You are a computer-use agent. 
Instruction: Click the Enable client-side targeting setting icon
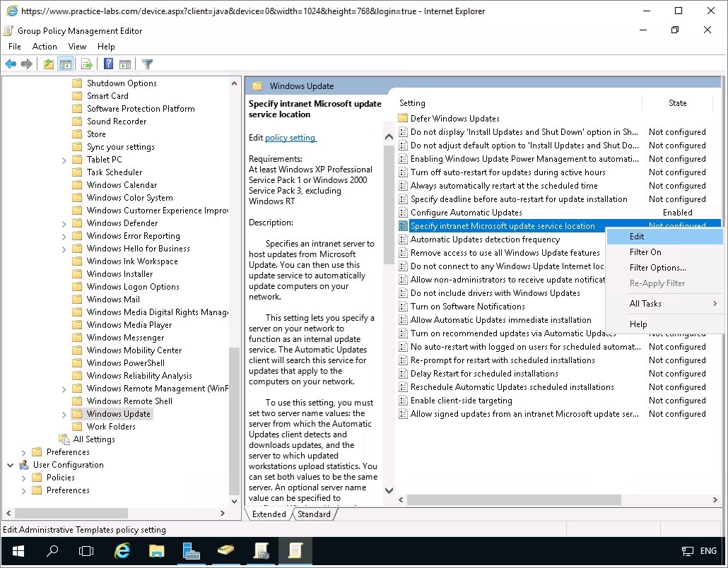(403, 401)
